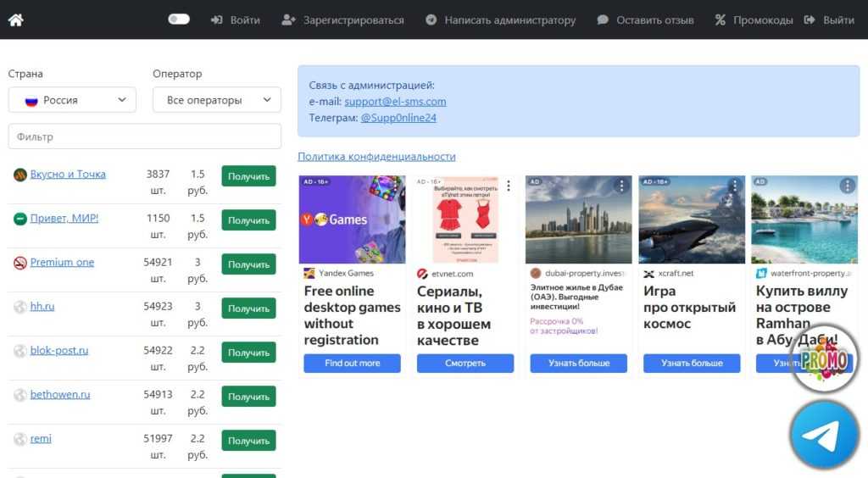Click the home icon in navbar
Viewport: 868px width, 478px height.
(x=15, y=19)
